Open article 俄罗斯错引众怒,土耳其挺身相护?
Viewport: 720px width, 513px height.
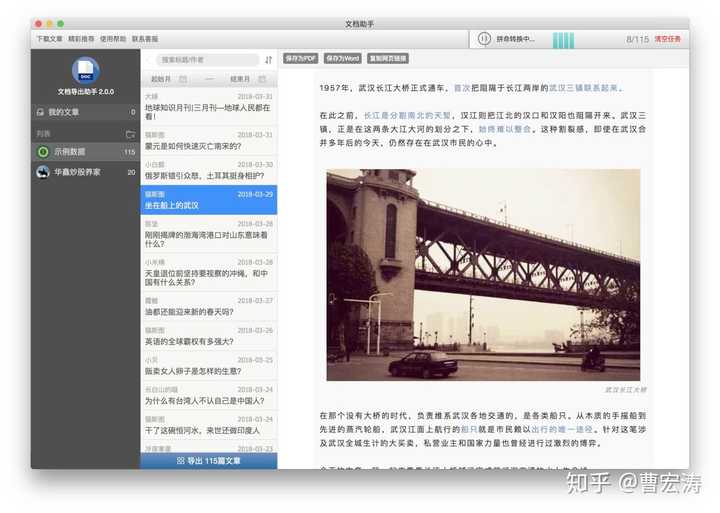tap(209, 170)
